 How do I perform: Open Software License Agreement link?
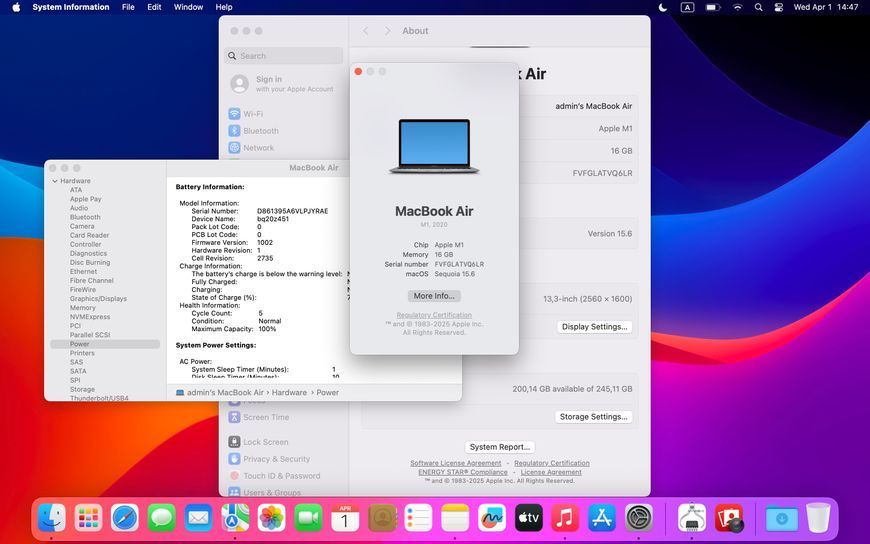coord(456,463)
